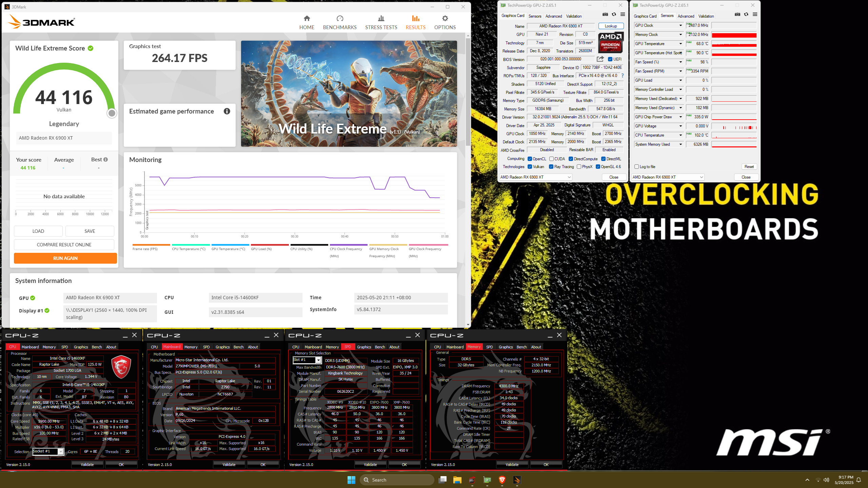868x488 pixels.
Task: Open hamburger menu in GPU-Z Graphics Card window
Action: (623, 15)
